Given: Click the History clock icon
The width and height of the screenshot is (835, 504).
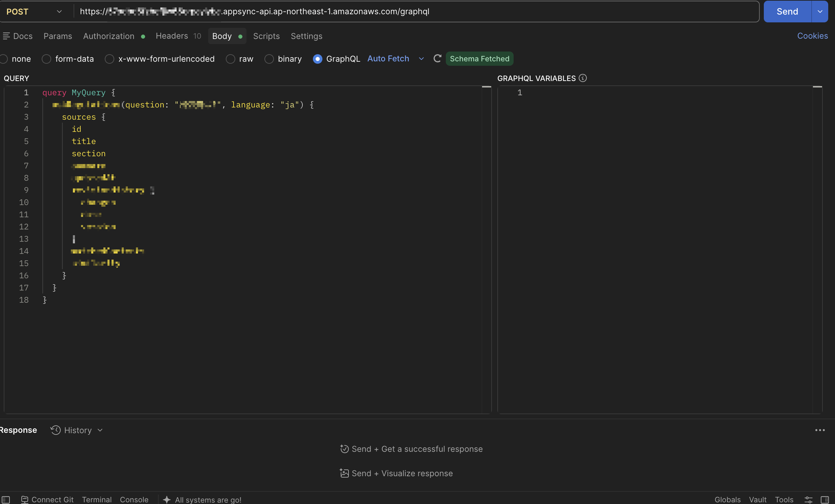Looking at the screenshot, I should coord(56,430).
